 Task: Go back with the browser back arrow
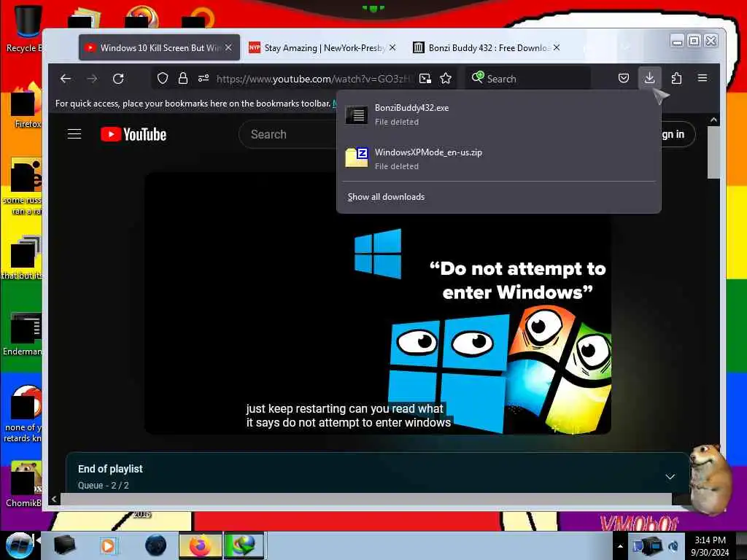pyautogui.click(x=66, y=79)
